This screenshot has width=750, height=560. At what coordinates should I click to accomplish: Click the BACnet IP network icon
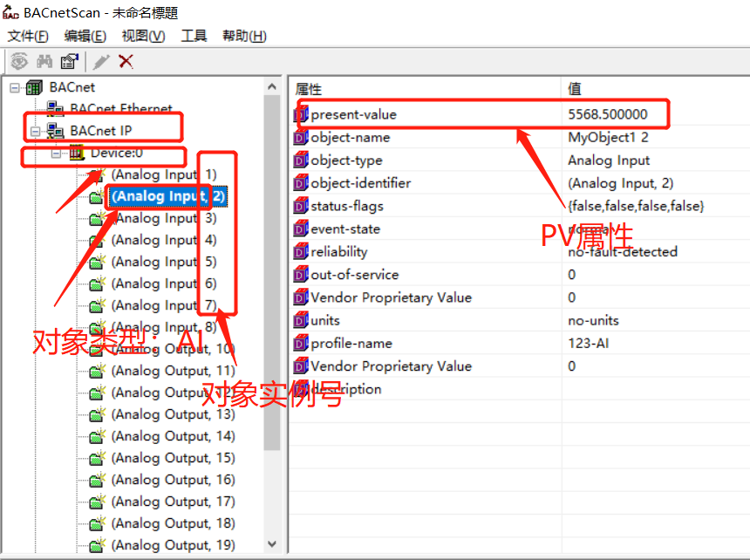[x=55, y=131]
